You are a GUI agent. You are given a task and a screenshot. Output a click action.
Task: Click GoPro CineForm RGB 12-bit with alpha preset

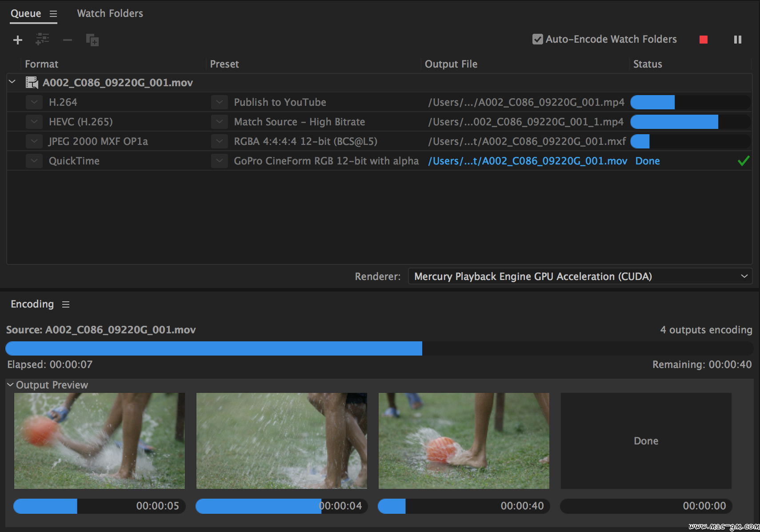click(326, 161)
